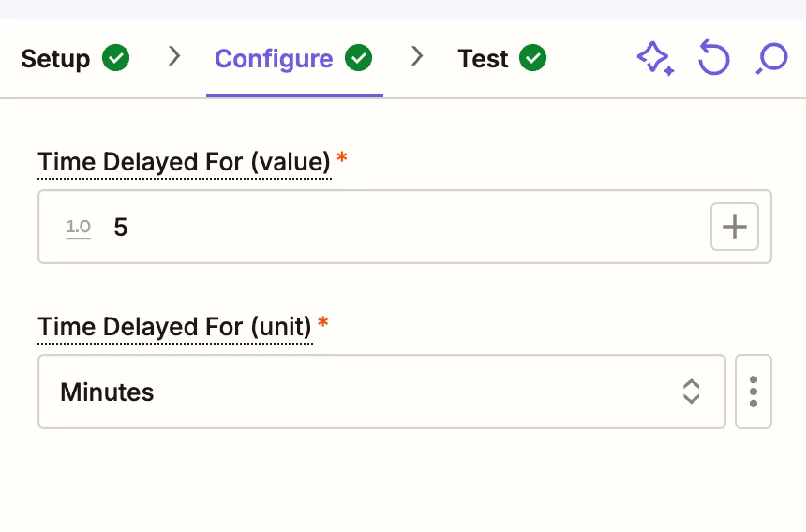
Task: Switch to the Setup tab
Action: [x=75, y=58]
